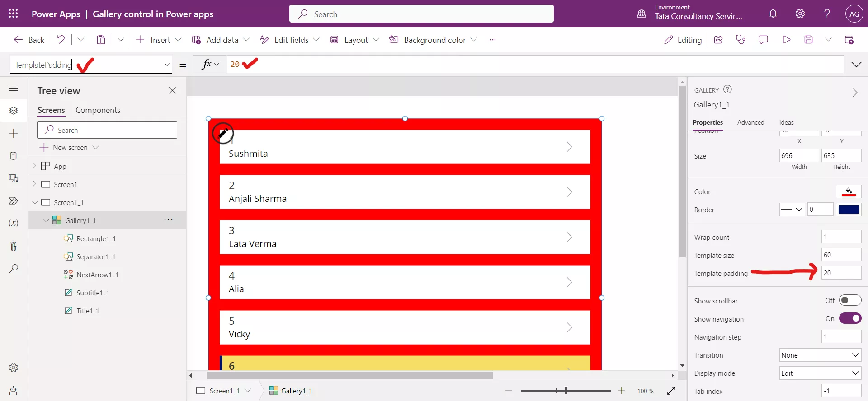The image size is (868, 401).
Task: Open the settings gear in header
Action: point(800,14)
